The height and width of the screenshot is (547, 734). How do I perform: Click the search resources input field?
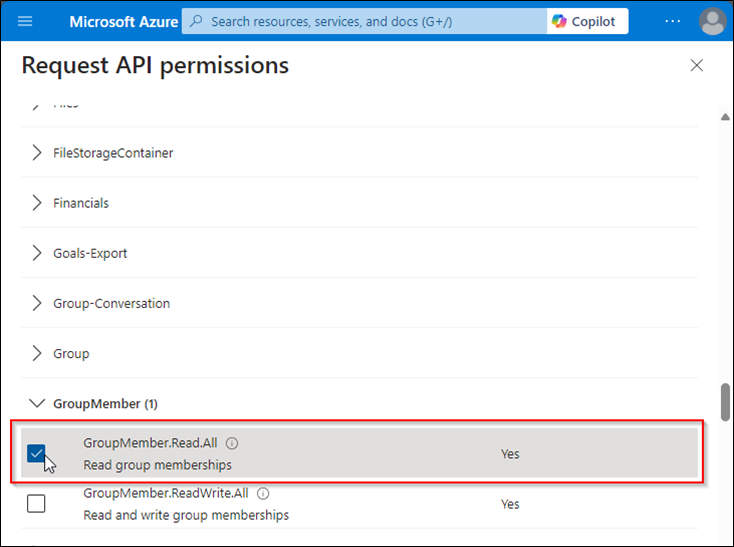[364, 22]
